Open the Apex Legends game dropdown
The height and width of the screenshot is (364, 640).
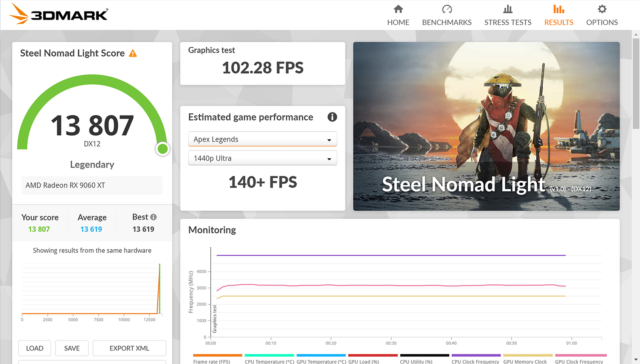263,139
